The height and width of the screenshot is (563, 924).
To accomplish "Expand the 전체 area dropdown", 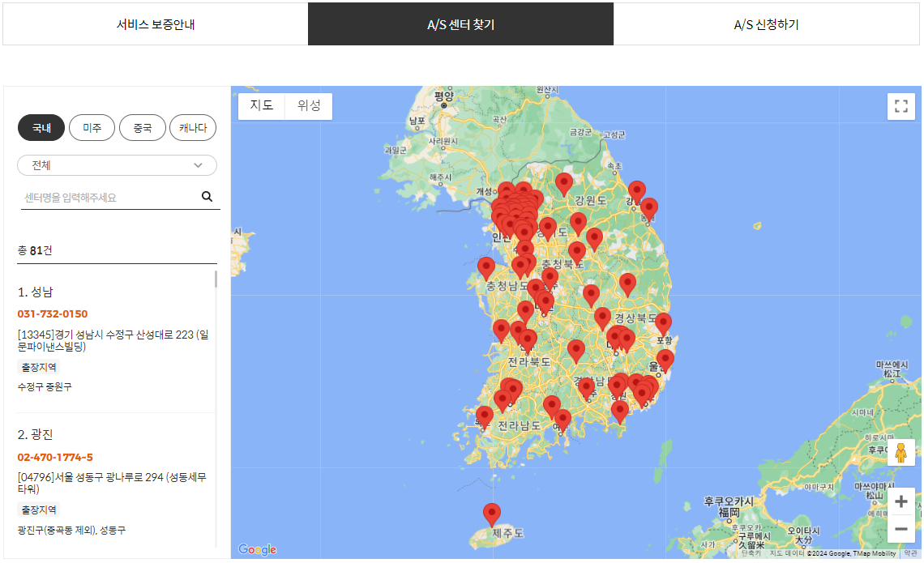I will coord(118,165).
